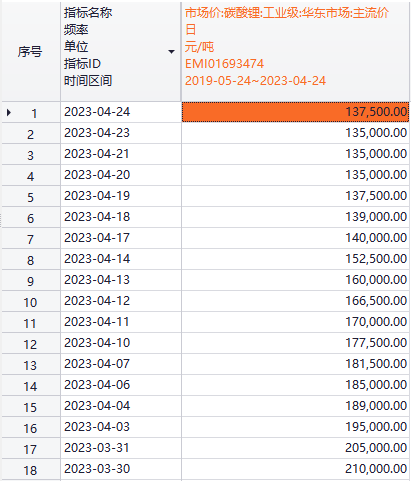Select value 135,000.00 for 2023-04-21
The height and width of the screenshot is (481, 411).
[x=295, y=154]
